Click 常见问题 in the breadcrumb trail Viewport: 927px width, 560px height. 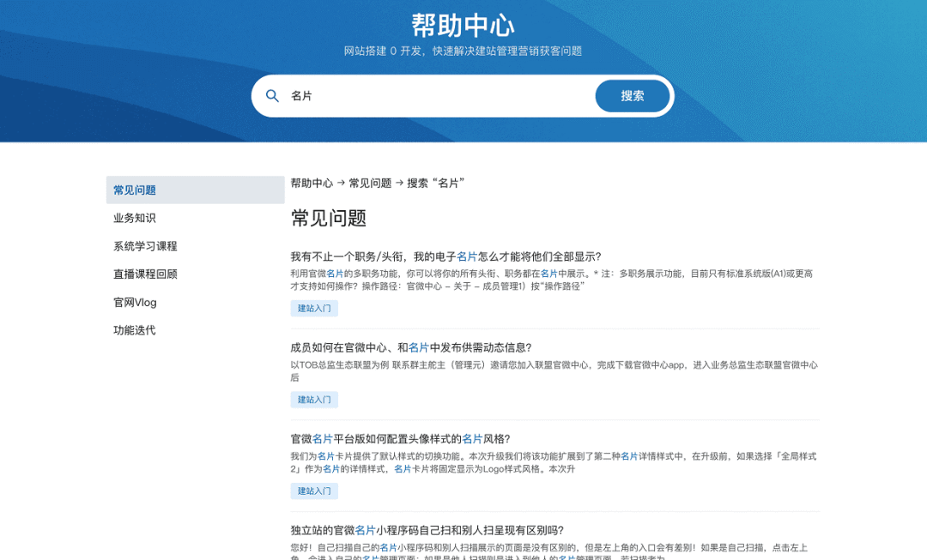click(x=370, y=183)
